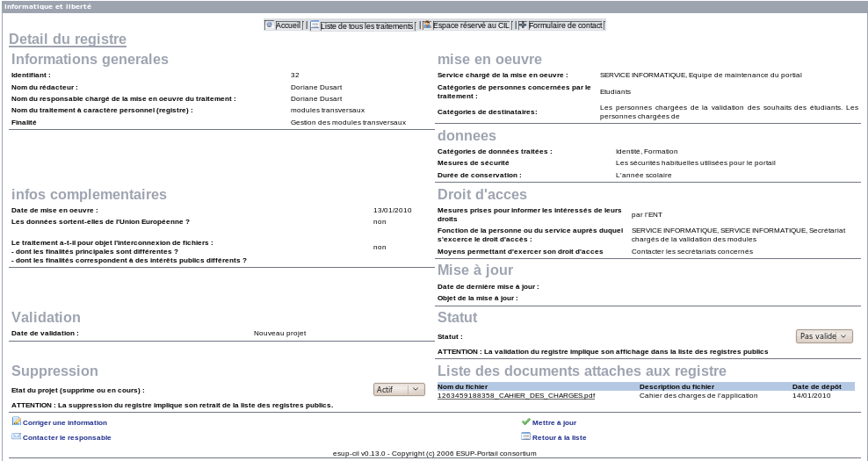
Task: Click the person icon for Espace réservé au CIL
Action: [x=427, y=25]
